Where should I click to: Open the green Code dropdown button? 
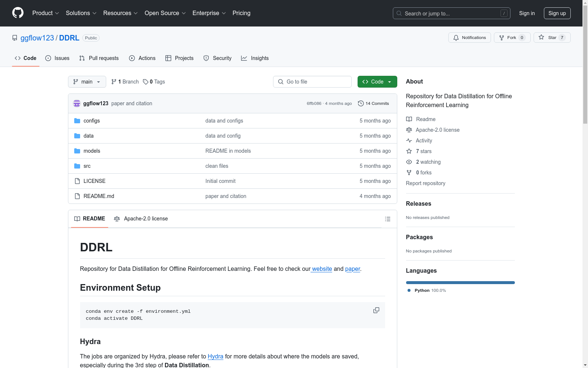coord(377,82)
